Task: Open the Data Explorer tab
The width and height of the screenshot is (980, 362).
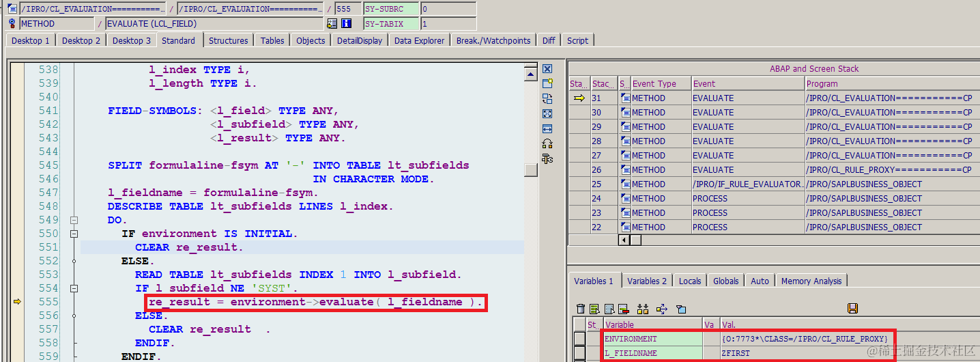Action: [420, 41]
